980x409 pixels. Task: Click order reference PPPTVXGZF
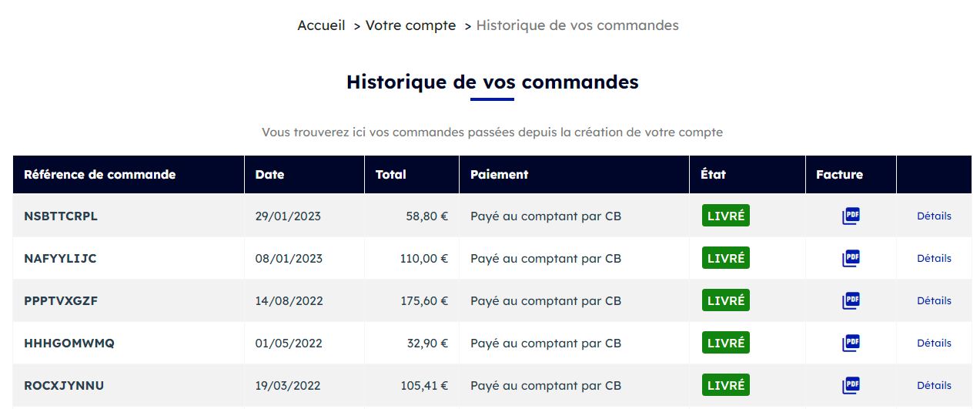(x=61, y=301)
